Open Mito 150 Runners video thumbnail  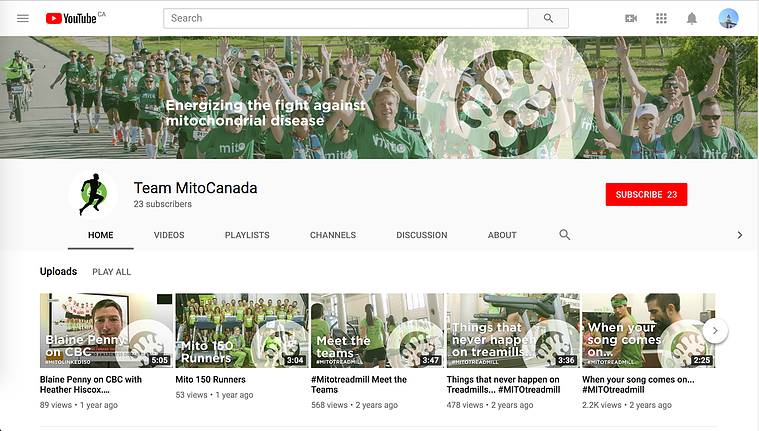(x=242, y=331)
